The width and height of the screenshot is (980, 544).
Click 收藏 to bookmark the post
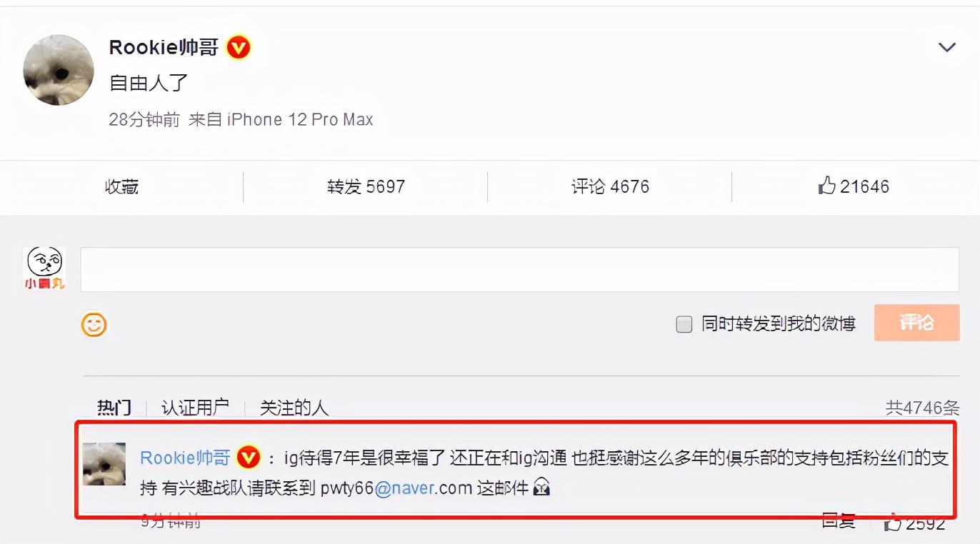tap(121, 187)
